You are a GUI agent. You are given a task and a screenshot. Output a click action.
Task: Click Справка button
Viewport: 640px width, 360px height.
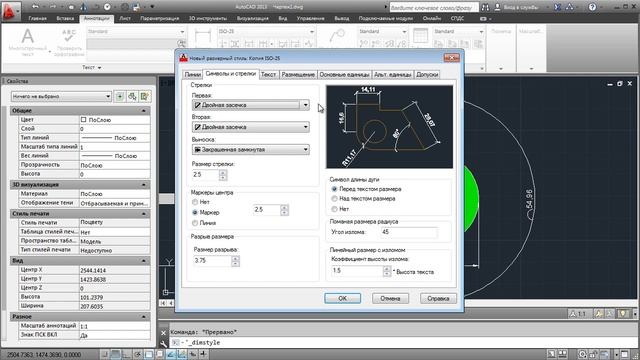click(438, 298)
